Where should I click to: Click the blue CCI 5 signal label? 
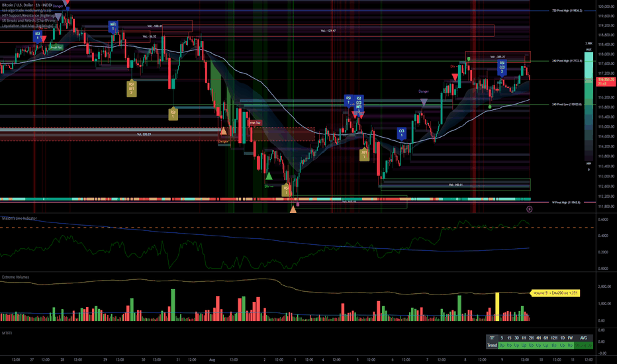401,133
